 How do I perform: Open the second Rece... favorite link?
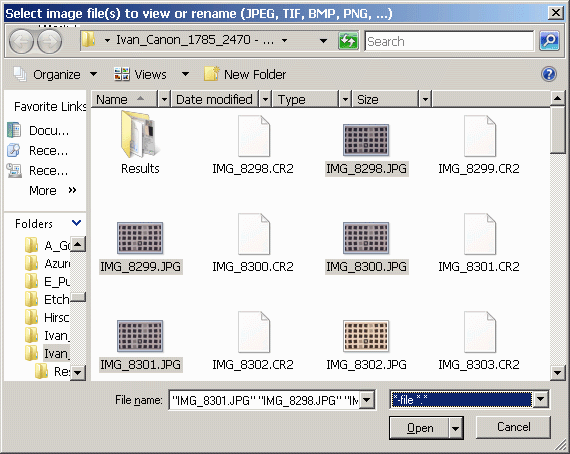[38, 170]
